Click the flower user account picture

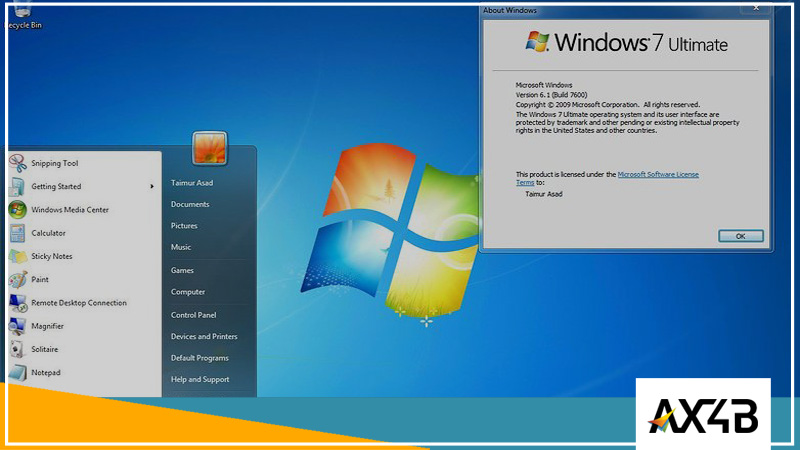210,148
